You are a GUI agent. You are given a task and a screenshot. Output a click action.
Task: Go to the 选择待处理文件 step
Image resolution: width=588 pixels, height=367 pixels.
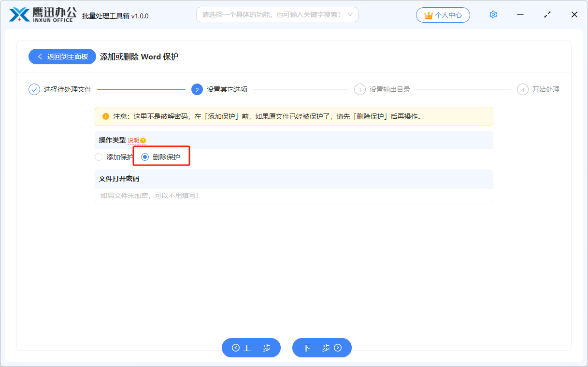coord(67,89)
